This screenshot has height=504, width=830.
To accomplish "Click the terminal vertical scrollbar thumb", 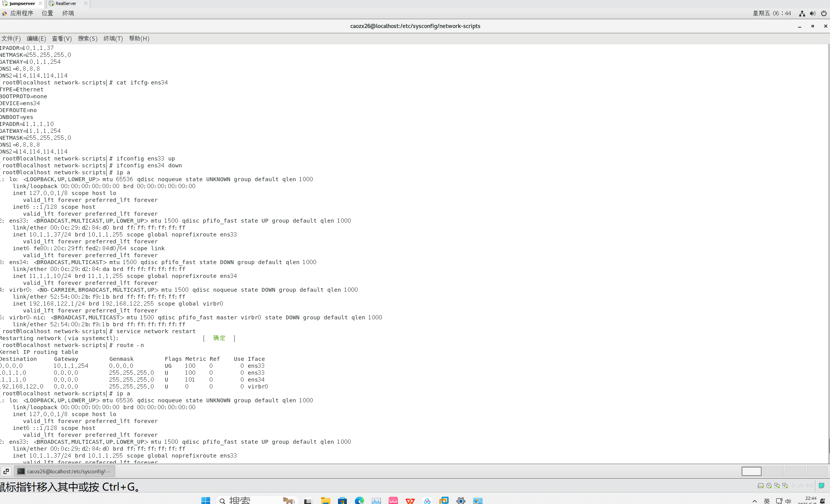I will 829,445.
